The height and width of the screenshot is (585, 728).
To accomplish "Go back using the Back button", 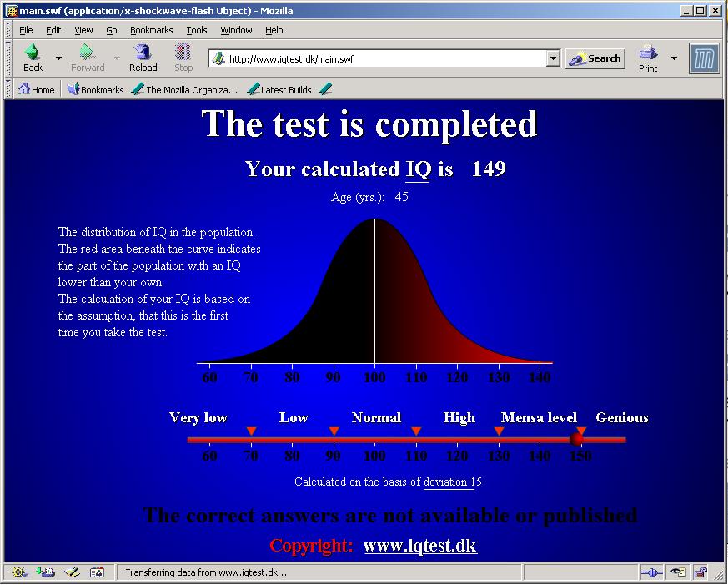I will 33,58.
